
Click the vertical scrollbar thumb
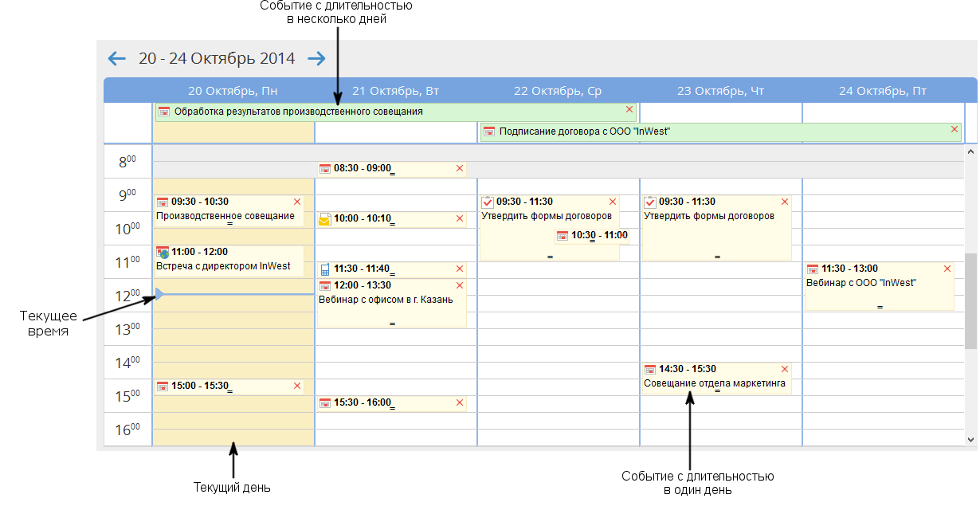(x=970, y=301)
